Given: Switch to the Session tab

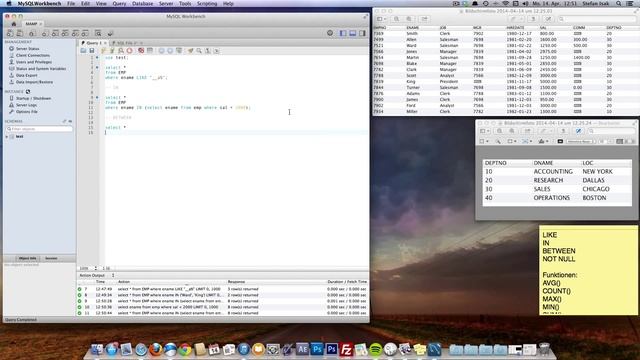Looking at the screenshot, I should [x=51, y=258].
